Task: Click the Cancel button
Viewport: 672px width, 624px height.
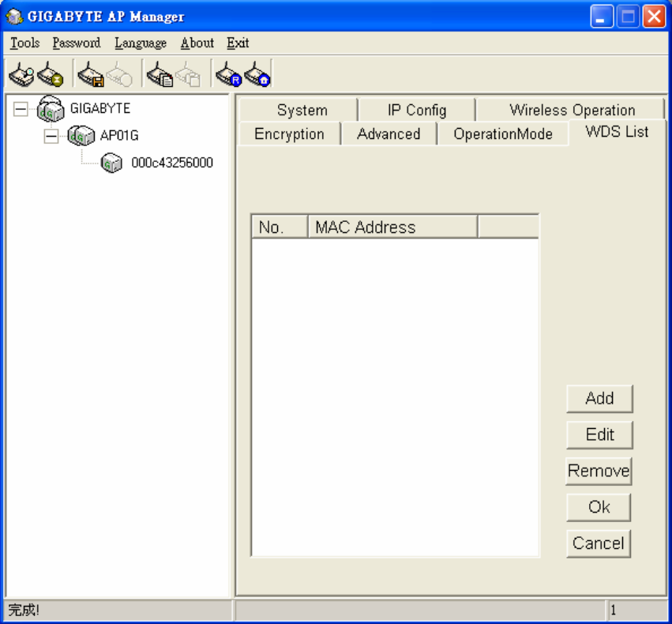Action: pos(599,543)
